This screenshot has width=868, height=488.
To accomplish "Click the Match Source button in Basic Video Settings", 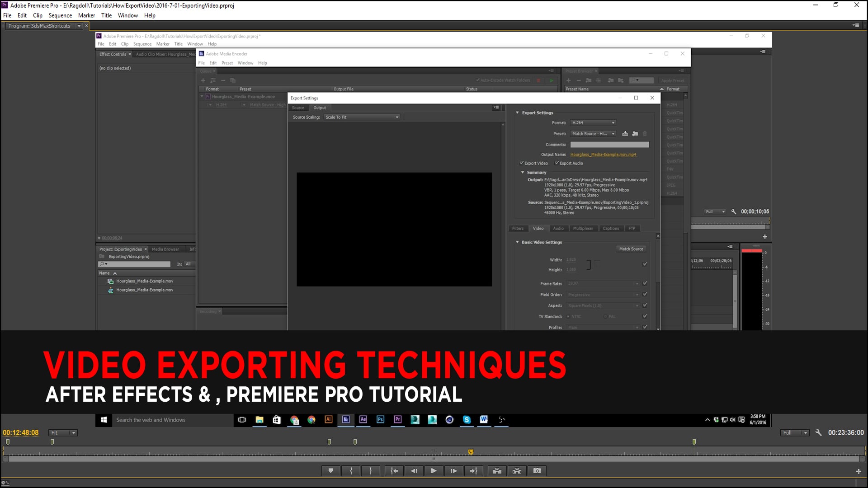I will (x=631, y=249).
